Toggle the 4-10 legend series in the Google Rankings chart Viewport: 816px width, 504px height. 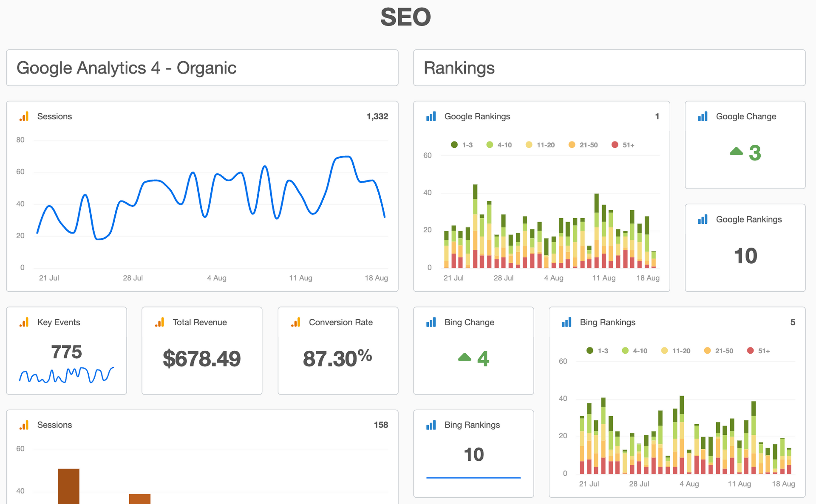point(499,145)
